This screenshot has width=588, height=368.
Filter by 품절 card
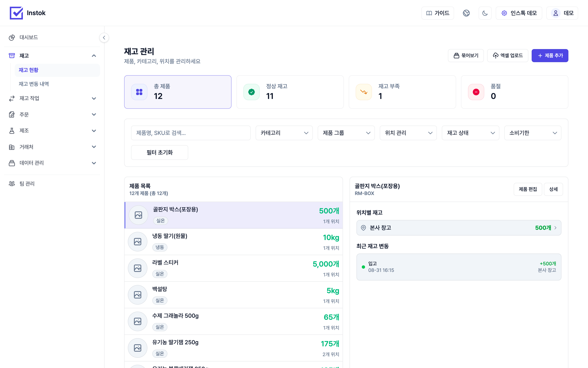coord(514,92)
